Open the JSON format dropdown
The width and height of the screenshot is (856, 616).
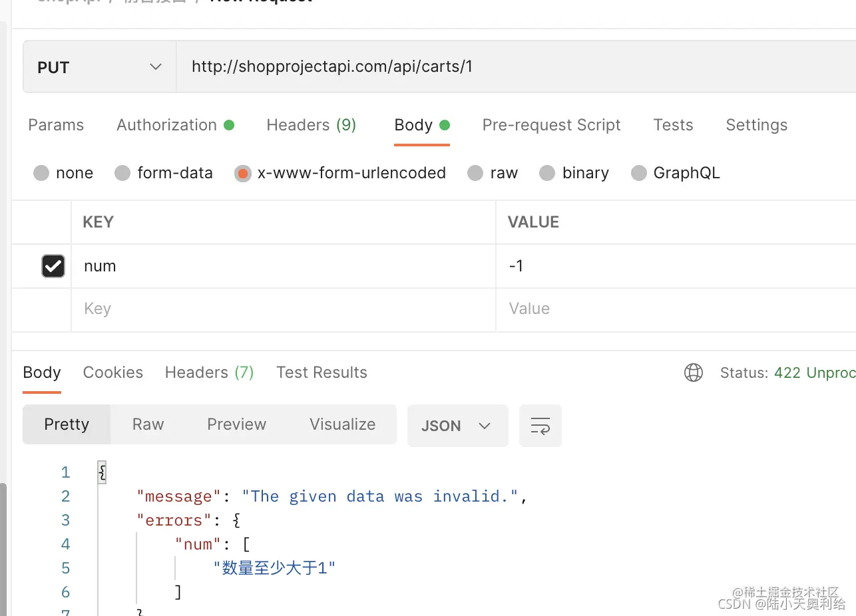[x=457, y=426]
